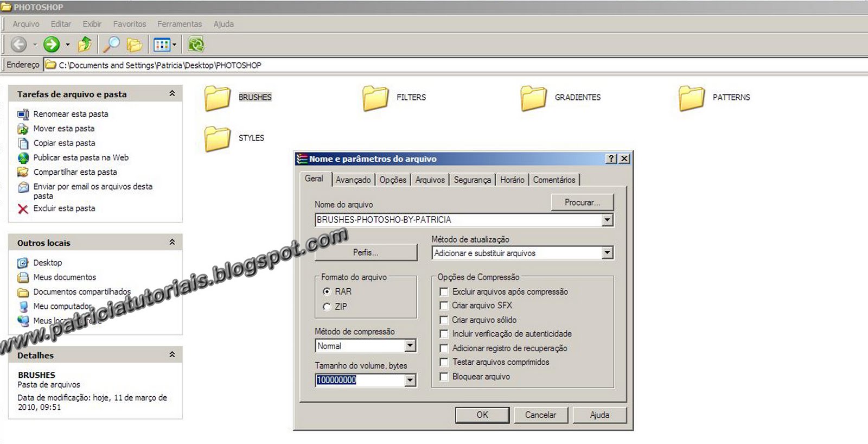Click Renomear esta pasta icon

click(23, 114)
